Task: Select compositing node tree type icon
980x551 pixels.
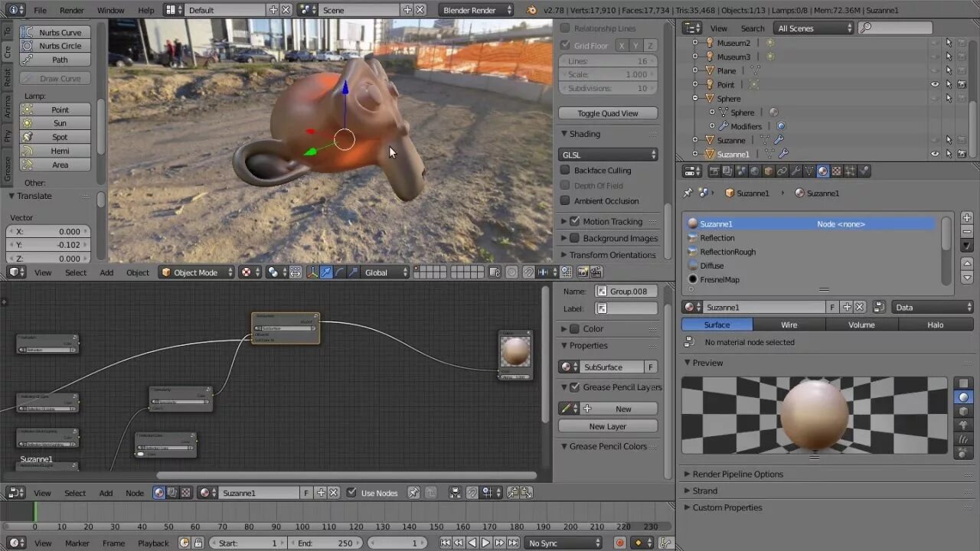Action: point(172,493)
